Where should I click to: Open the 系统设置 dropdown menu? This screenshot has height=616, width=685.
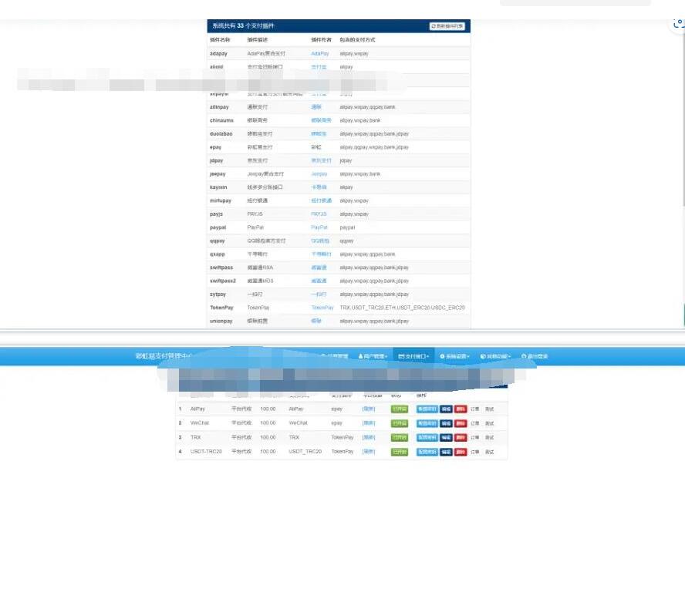click(x=454, y=356)
